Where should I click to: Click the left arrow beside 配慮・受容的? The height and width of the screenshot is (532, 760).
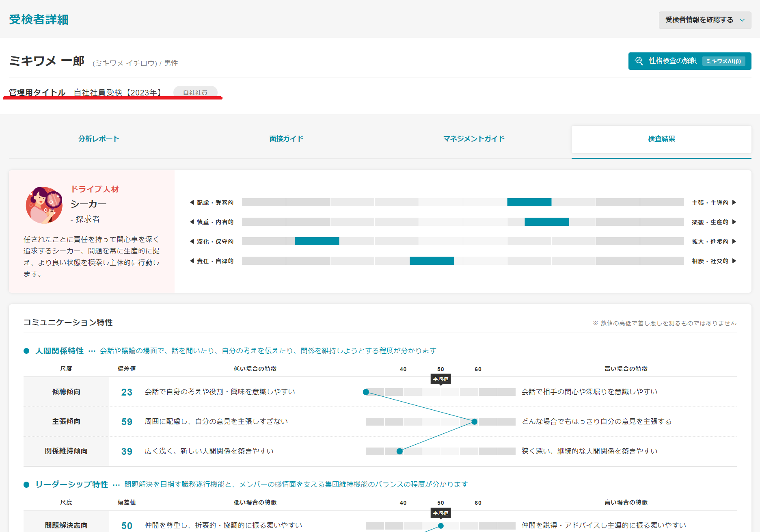coord(192,202)
